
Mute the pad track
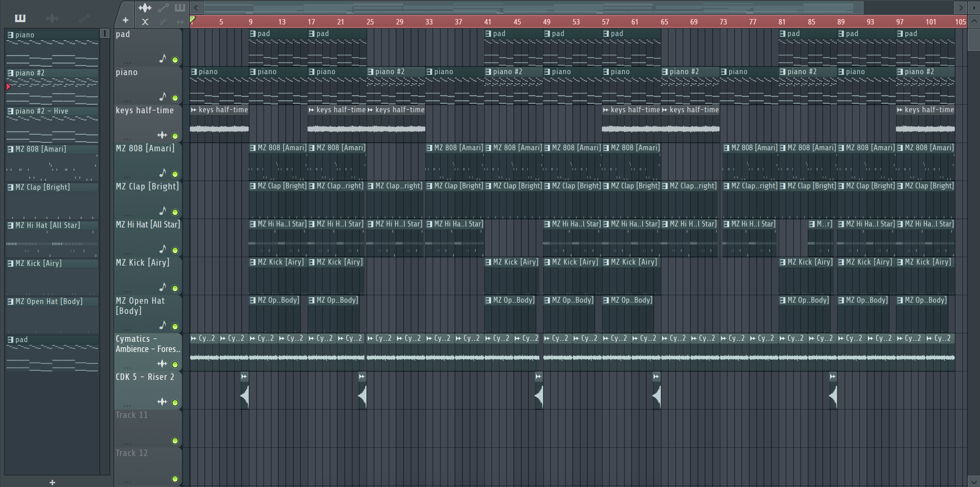tap(175, 60)
